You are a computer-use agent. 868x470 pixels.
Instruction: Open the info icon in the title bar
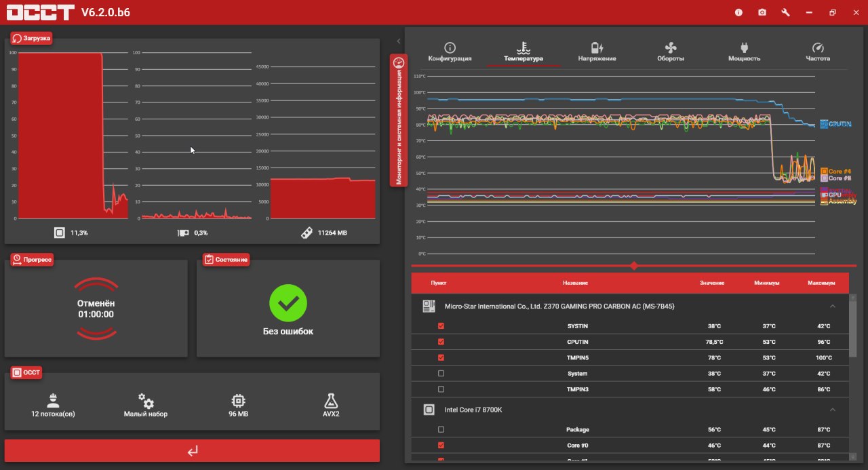pyautogui.click(x=738, y=12)
